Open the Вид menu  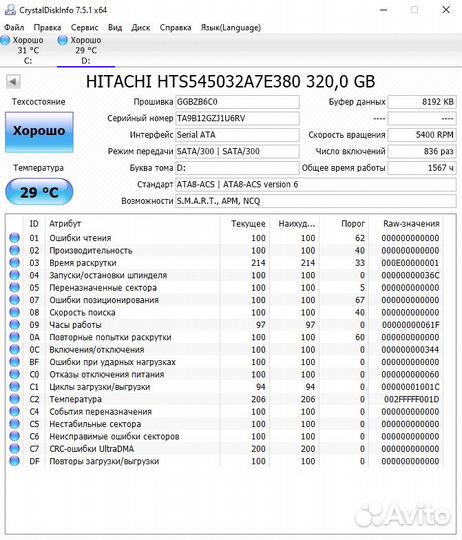click(x=115, y=28)
